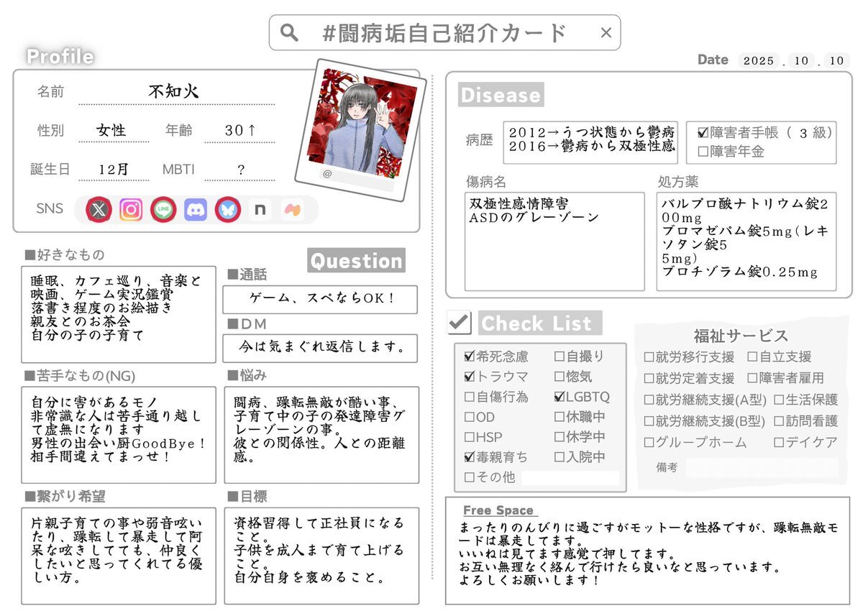The width and height of the screenshot is (863, 616).
Task: Click the Disease section heading
Action: click(501, 95)
